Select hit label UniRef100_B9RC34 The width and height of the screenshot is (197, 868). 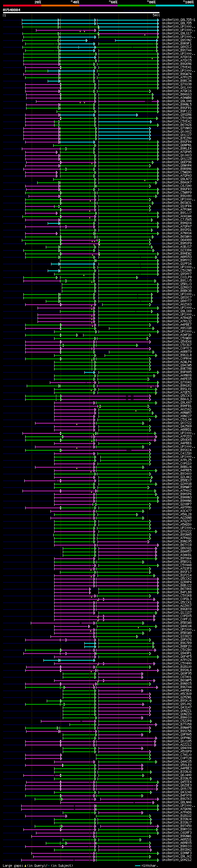coord(176,81)
